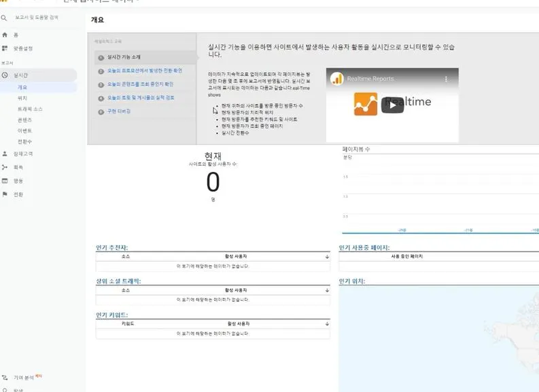Click 소스 column header in 인기 추천자

[x=126, y=257]
